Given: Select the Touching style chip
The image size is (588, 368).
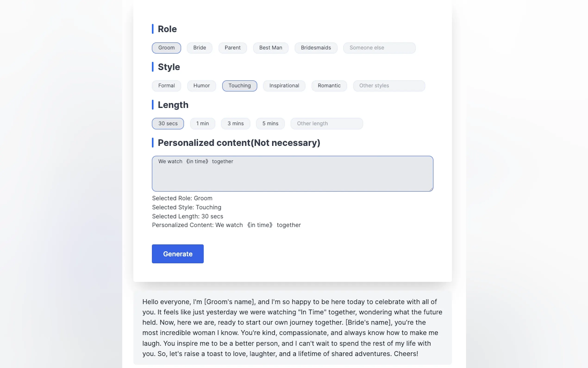Looking at the screenshot, I should tap(239, 86).
